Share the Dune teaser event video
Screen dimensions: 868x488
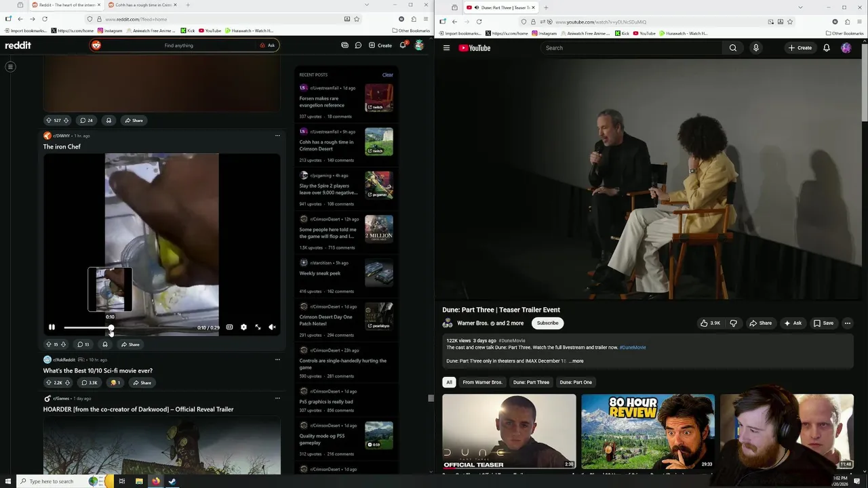click(760, 323)
